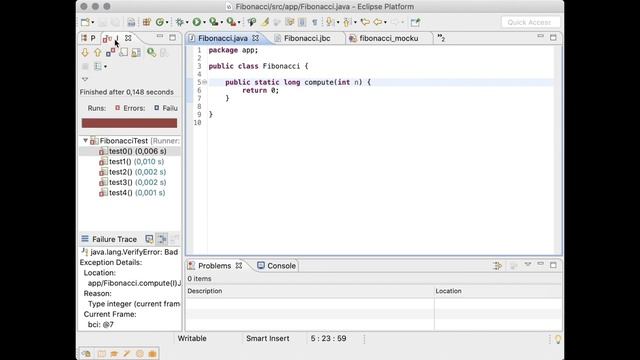Viewport: 640px width, 360px height.
Task: Open the Test Run History dropdown
Action: [106, 67]
